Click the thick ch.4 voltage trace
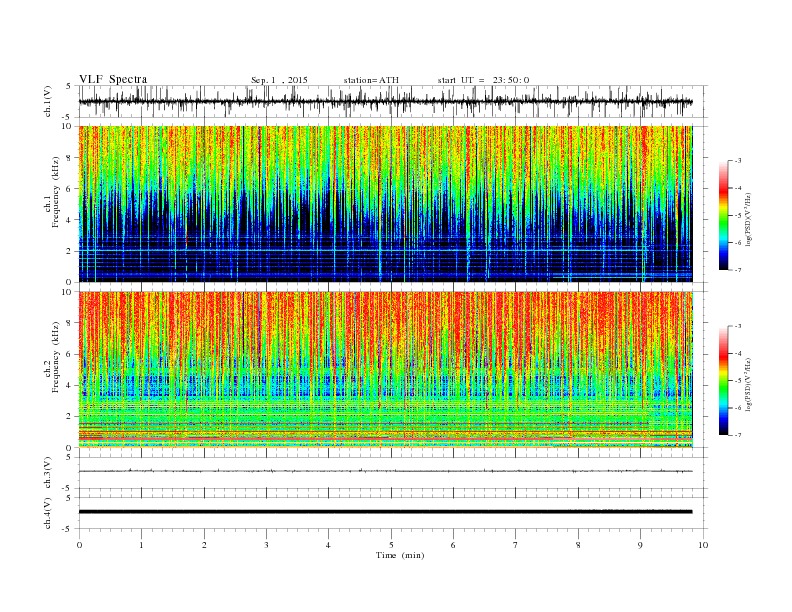792x612 pixels. (386, 512)
